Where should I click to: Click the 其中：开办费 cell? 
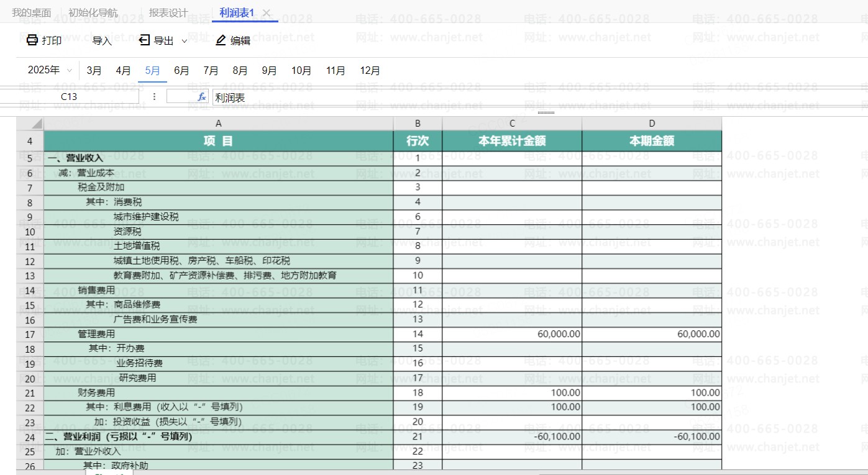[x=219, y=349]
